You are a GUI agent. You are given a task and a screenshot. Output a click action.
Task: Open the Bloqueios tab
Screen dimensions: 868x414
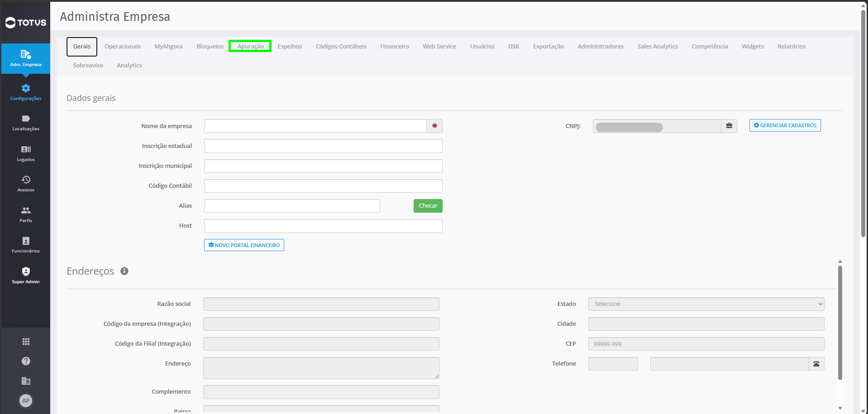(210, 47)
